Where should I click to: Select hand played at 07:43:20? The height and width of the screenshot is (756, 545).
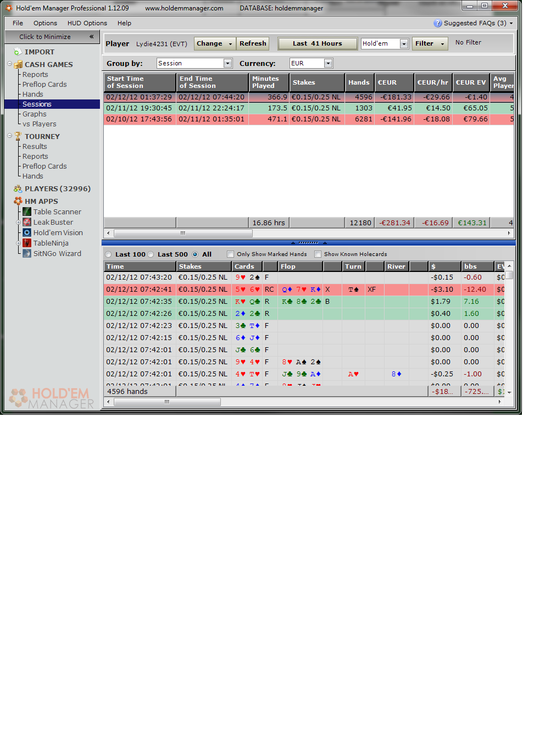304,277
